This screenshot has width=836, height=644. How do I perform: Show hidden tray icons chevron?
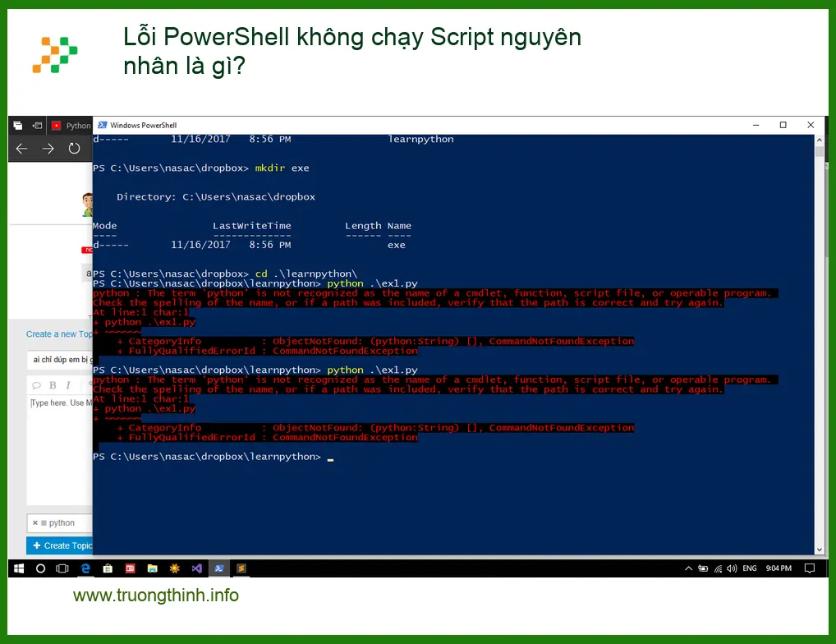pyautogui.click(x=689, y=568)
